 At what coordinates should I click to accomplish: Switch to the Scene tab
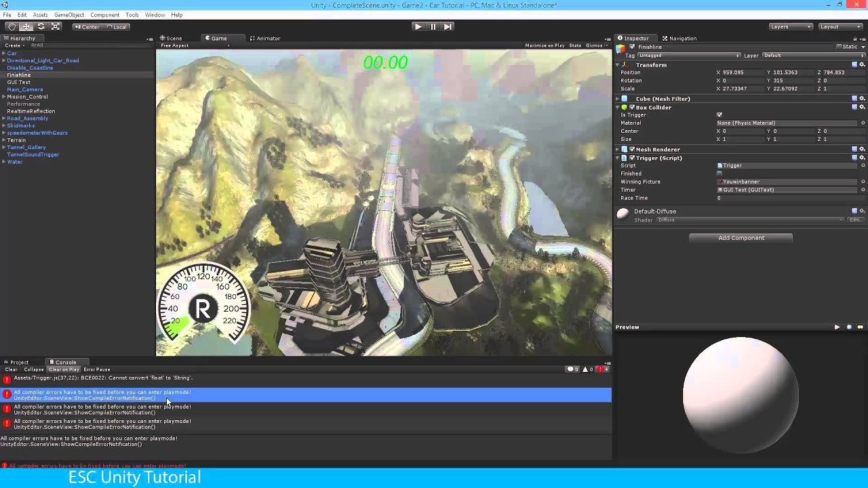(x=171, y=39)
